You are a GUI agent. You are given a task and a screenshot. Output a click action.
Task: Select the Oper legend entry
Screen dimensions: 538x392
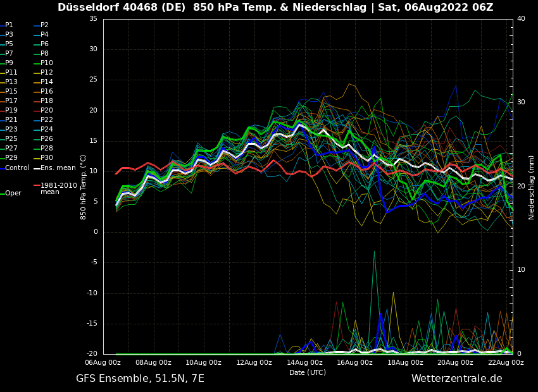click(x=13, y=193)
